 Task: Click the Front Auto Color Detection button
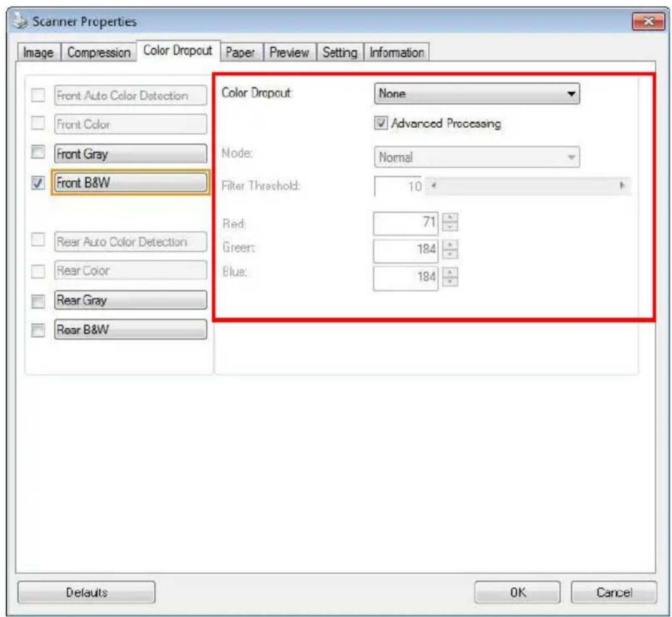click(130, 95)
